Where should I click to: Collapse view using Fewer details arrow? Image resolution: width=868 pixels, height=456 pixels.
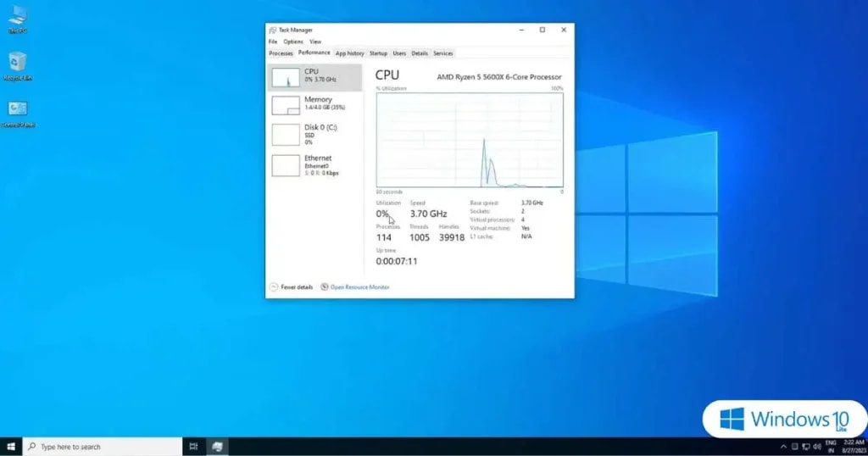click(274, 287)
